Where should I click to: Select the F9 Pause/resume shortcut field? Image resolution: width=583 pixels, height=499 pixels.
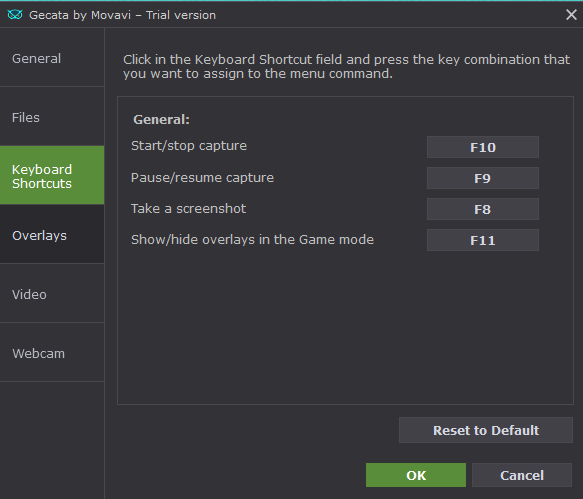pos(483,178)
